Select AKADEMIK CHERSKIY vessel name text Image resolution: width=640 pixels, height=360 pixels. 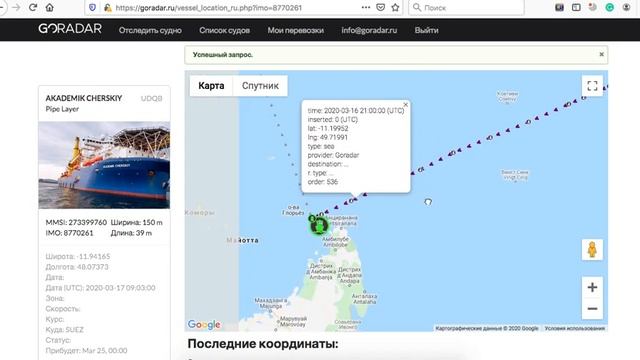[x=84, y=98]
